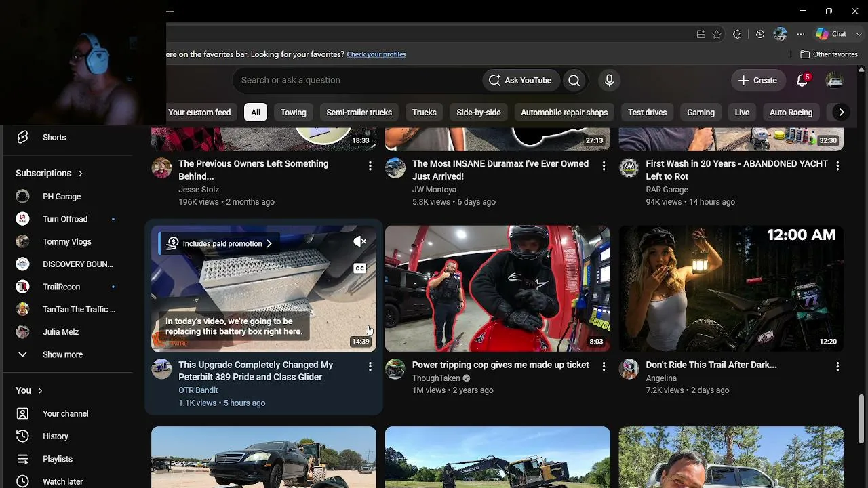Open the Most INSANE Duramax video title
868x488 pixels.
coord(500,169)
